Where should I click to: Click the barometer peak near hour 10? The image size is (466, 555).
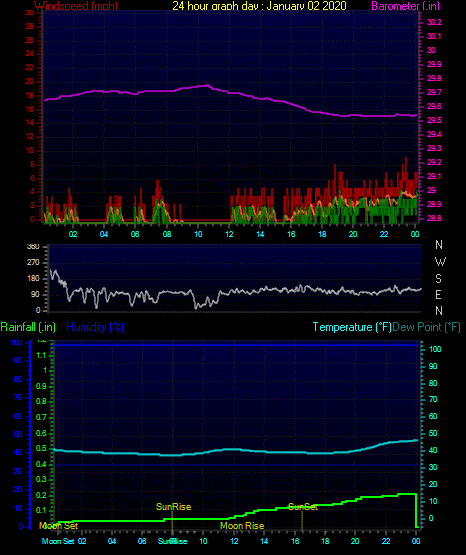pyautogui.click(x=207, y=85)
